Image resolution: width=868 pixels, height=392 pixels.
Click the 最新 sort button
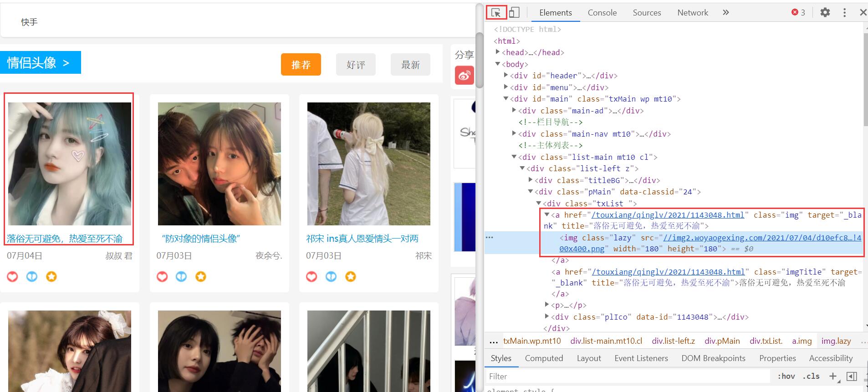click(410, 65)
